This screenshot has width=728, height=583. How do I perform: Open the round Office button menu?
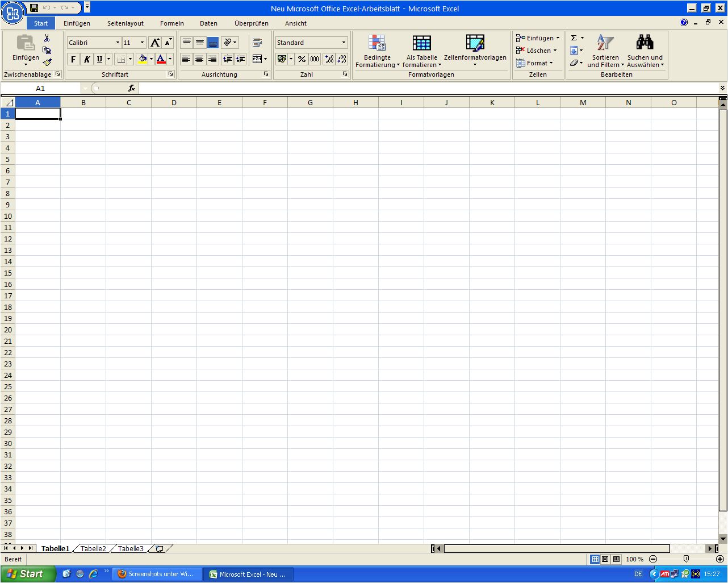[x=13, y=13]
